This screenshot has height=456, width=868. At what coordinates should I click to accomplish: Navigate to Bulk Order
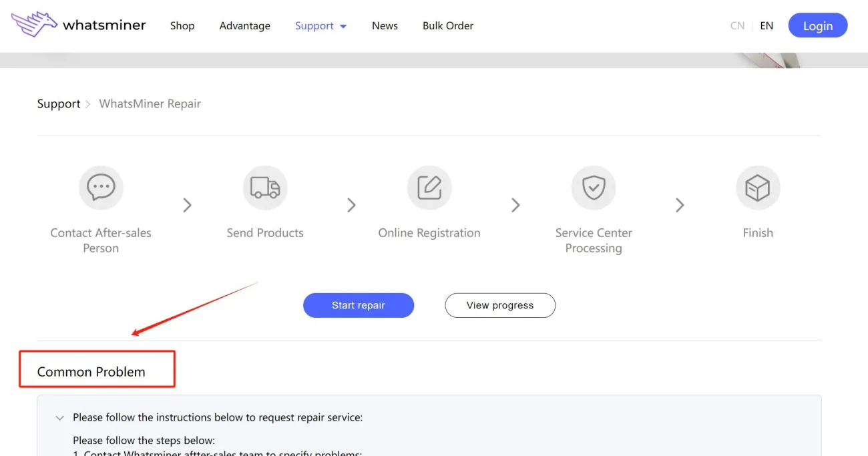point(447,26)
